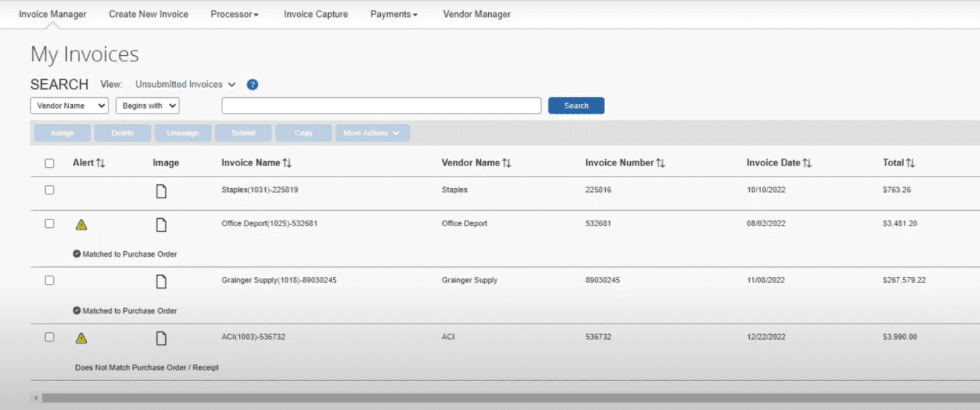This screenshot has width=980, height=410.
Task: Check the Office Deport invoice checkbox
Action: (50, 224)
